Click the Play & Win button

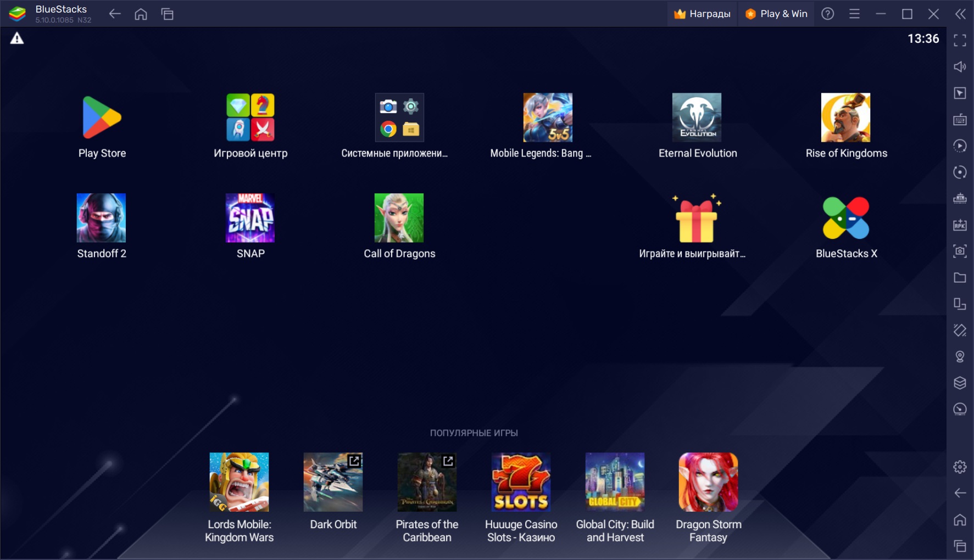[776, 14]
